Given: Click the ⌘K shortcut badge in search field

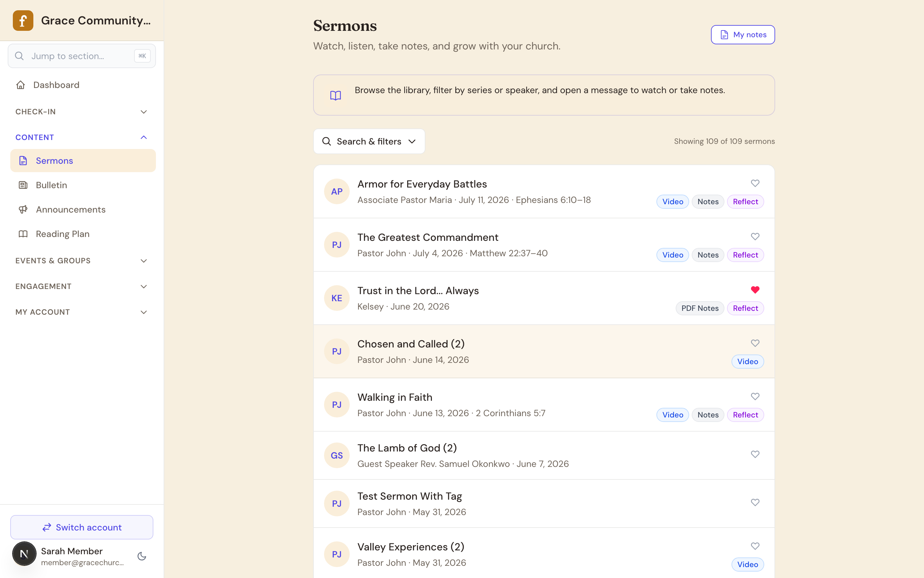Looking at the screenshot, I should click(x=142, y=56).
